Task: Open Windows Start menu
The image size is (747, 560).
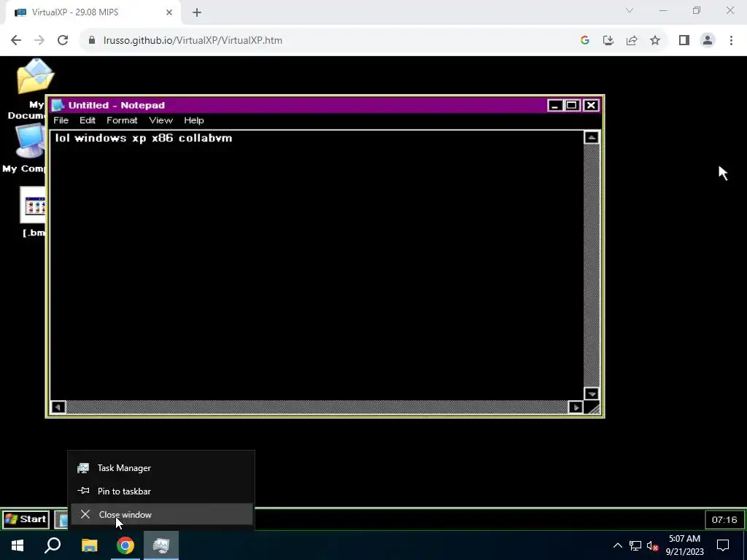Action: click(18, 545)
